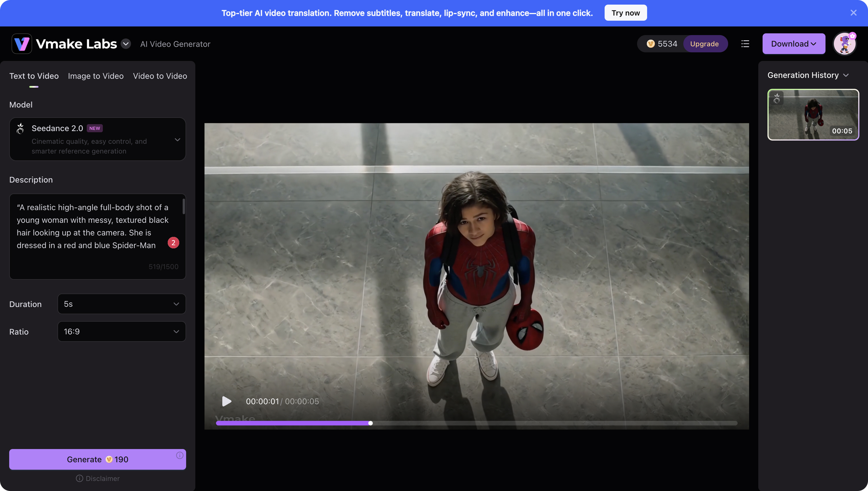Edit the Description prompt text field
Viewport: 868px width, 491px height.
coord(98,236)
